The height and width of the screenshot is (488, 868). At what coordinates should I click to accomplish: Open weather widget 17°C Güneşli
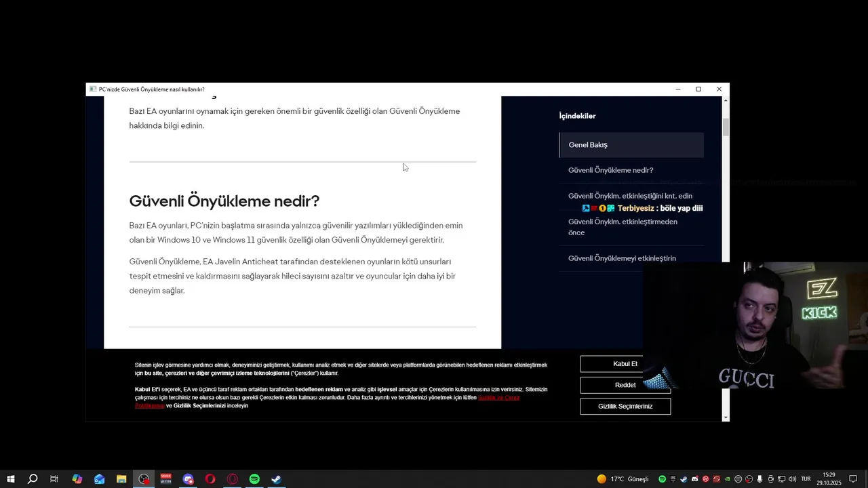623,479
